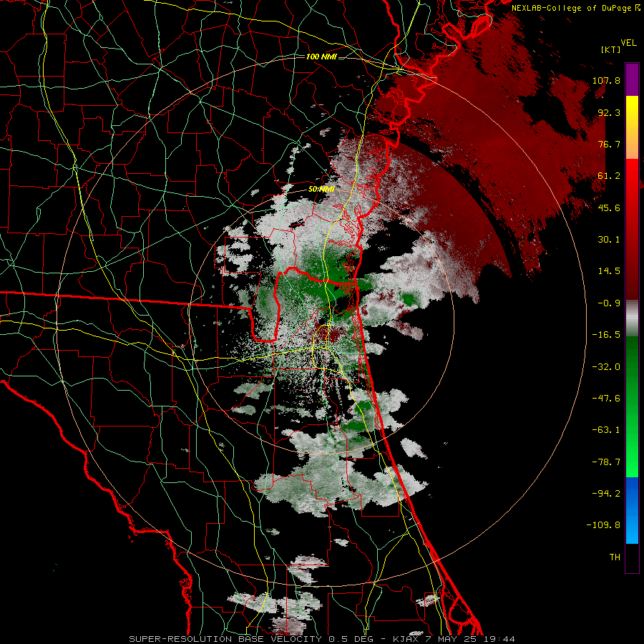Click the Super-Resolution Base Velocity caption

point(322,639)
